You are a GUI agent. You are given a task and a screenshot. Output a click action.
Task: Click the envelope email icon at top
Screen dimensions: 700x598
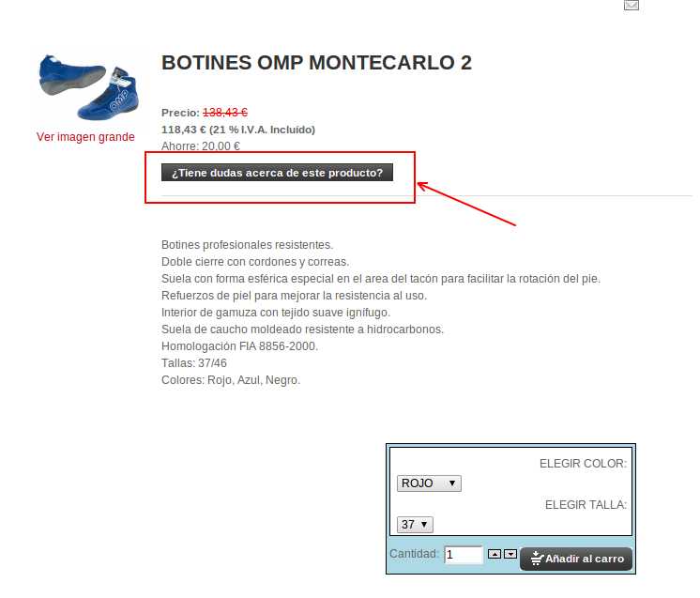pyautogui.click(x=632, y=5)
